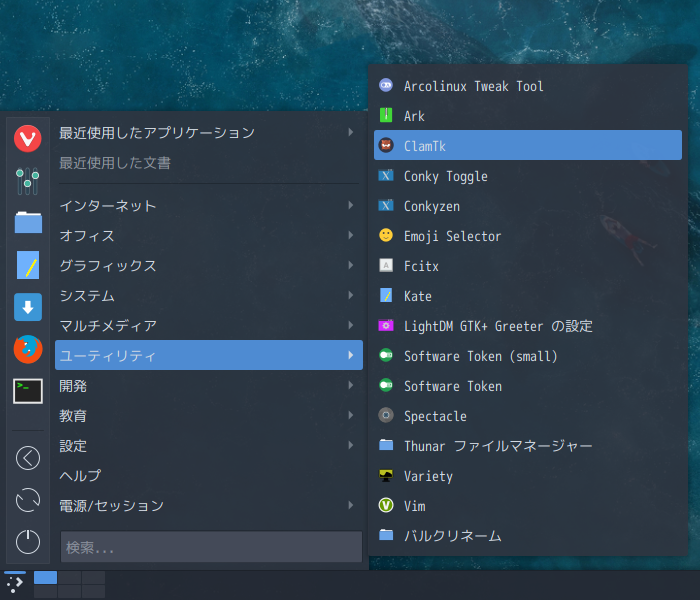Expand arrow beside 最近使用したアプリケーション
700x600 pixels.
351,132
